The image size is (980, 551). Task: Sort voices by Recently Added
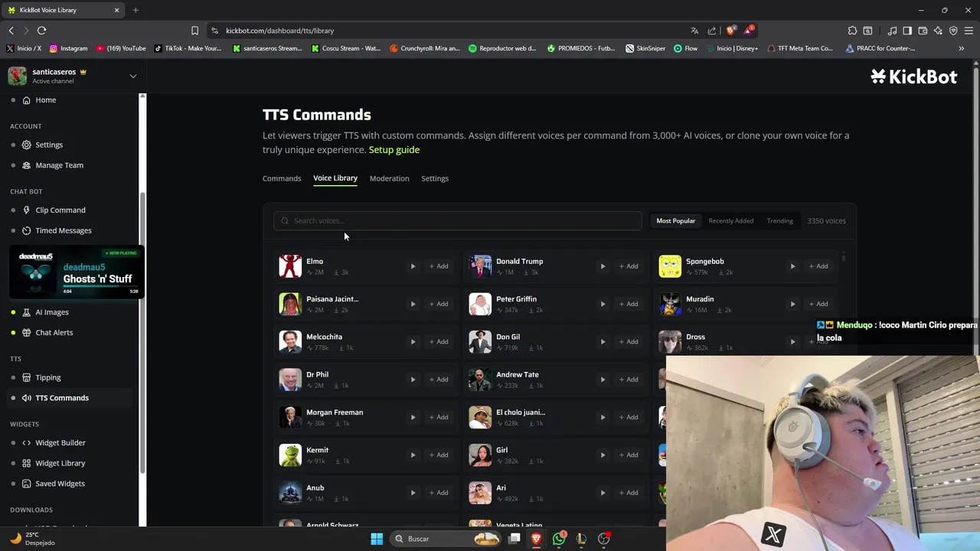730,220
